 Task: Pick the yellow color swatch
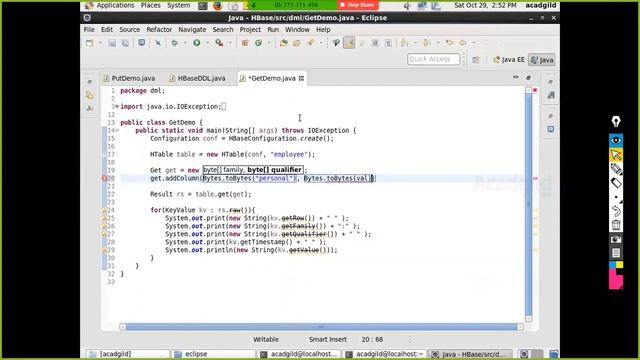point(620,265)
